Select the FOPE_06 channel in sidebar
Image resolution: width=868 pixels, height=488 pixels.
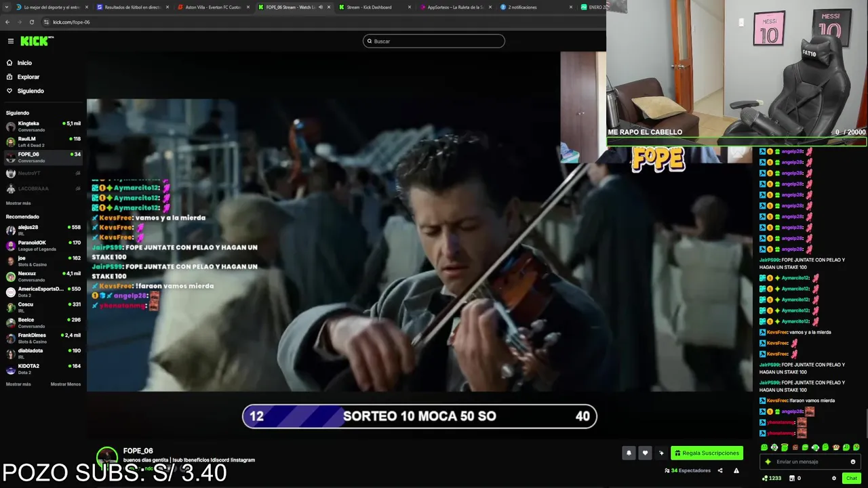(43, 157)
